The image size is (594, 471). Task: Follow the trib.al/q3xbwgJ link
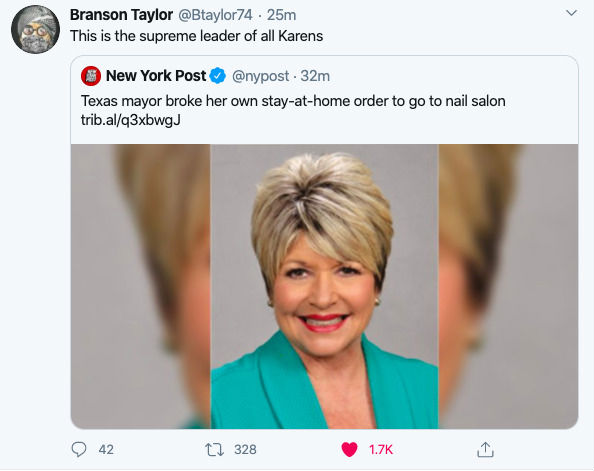click(x=131, y=120)
